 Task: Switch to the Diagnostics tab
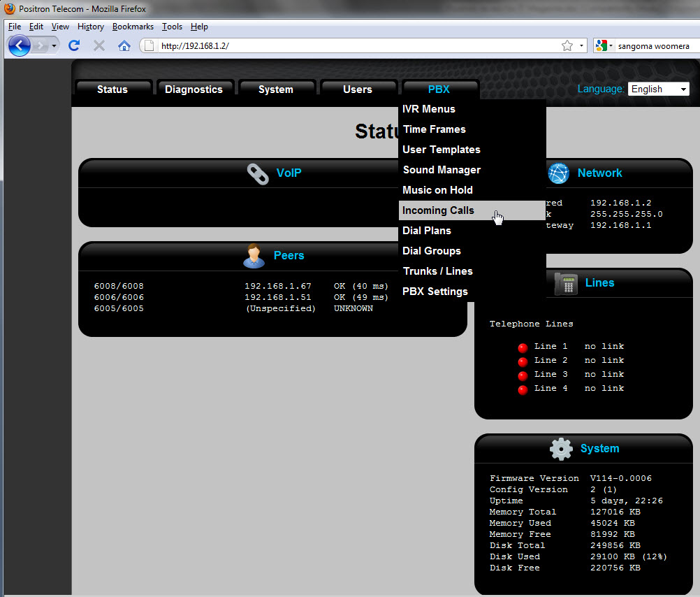coord(194,89)
